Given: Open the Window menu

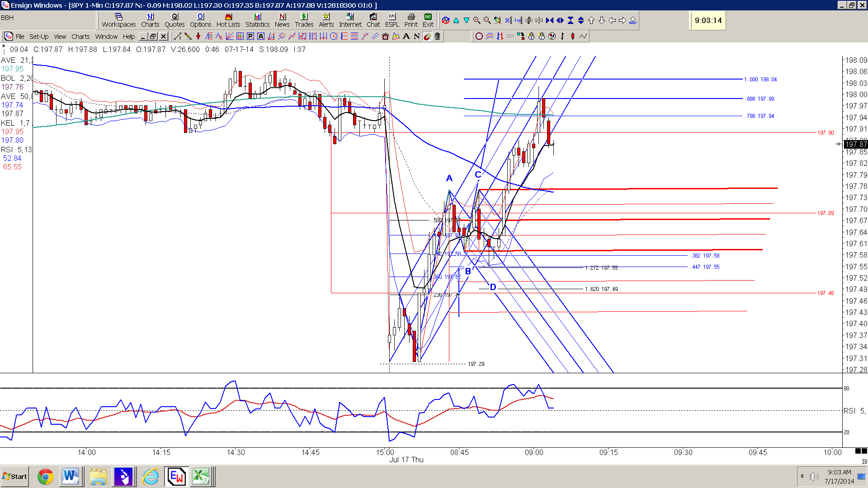Looking at the screenshot, I should pyautogui.click(x=106, y=37).
